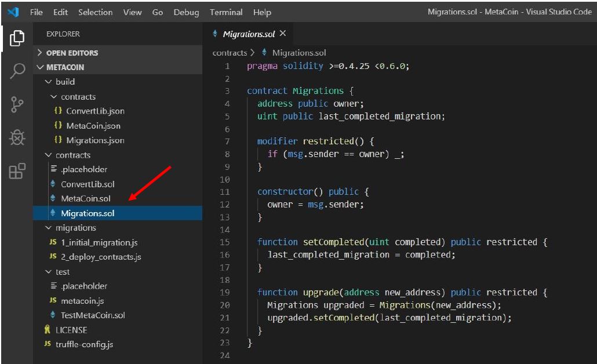This screenshot has width=597, height=364.
Task: Open ConvertLib.json under build contracts
Action: (95, 111)
